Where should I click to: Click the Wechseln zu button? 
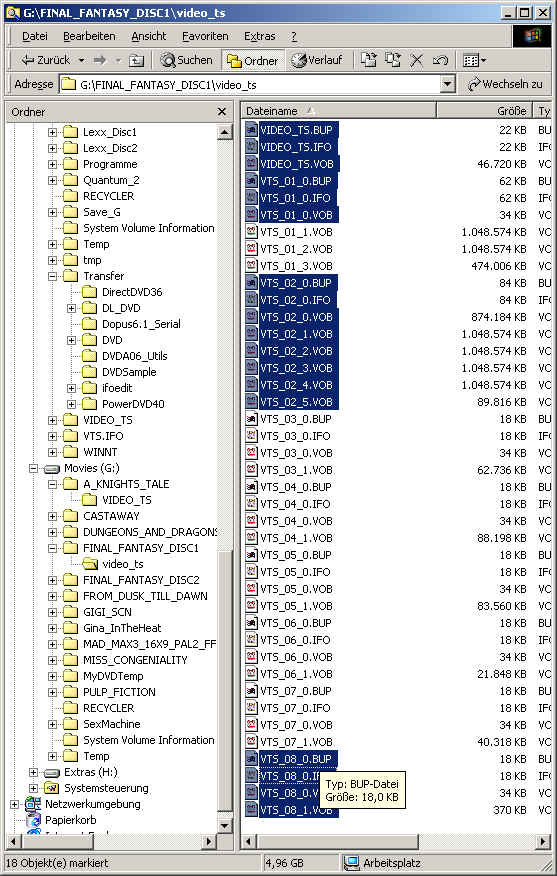[506, 85]
